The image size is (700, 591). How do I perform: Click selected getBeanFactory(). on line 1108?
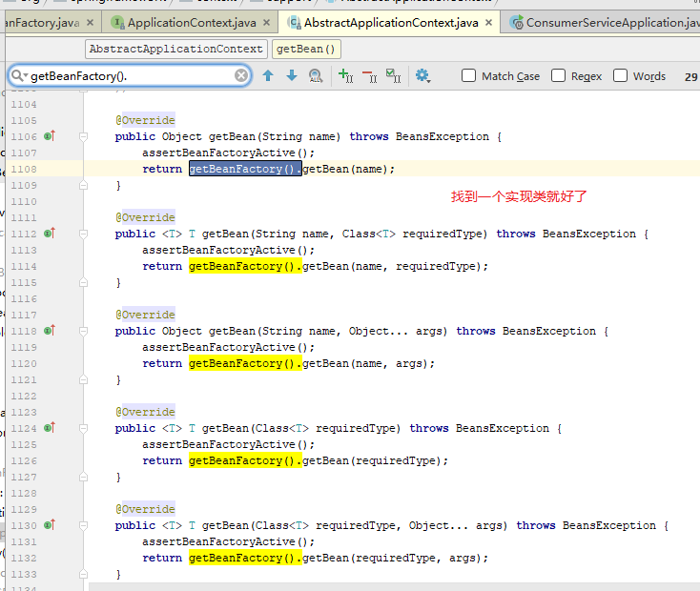245,169
